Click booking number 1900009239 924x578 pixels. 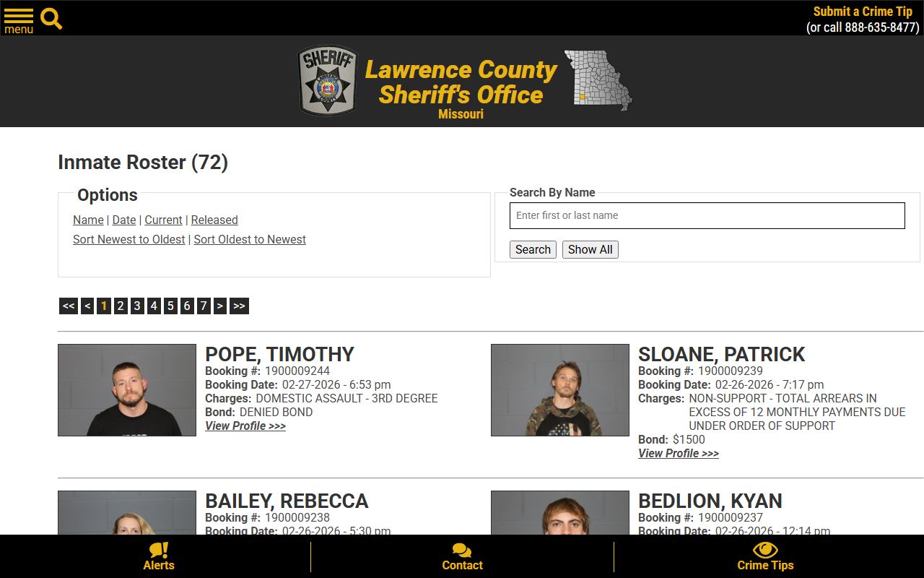[x=731, y=371]
